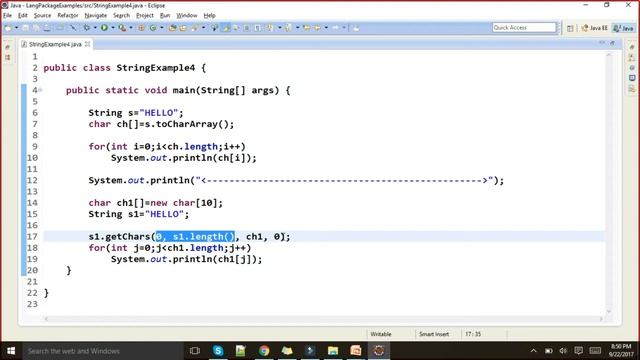
Task: Open the Search toolbar dropdown arrow
Action: click(203, 28)
